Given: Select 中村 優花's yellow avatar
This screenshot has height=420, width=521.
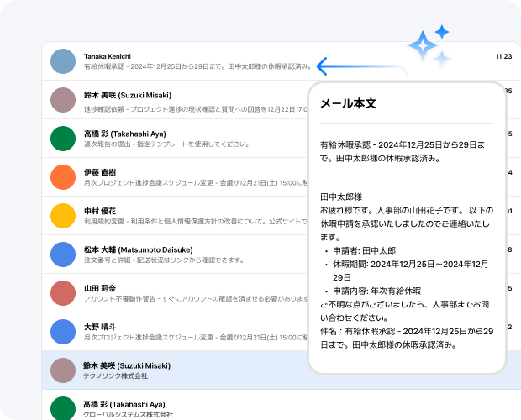Looking at the screenshot, I should click(63, 216).
